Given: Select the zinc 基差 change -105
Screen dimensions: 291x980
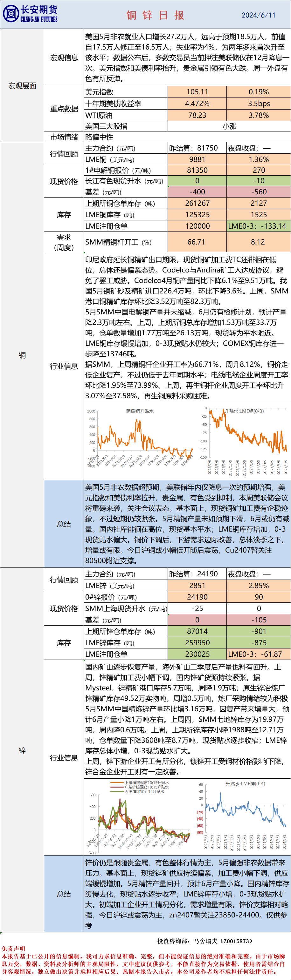Looking at the screenshot, I should tap(259, 620).
